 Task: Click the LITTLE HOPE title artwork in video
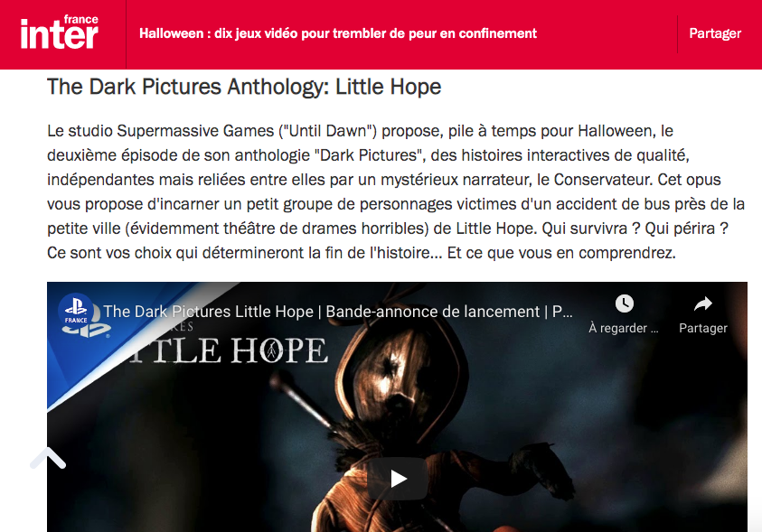click(x=229, y=350)
